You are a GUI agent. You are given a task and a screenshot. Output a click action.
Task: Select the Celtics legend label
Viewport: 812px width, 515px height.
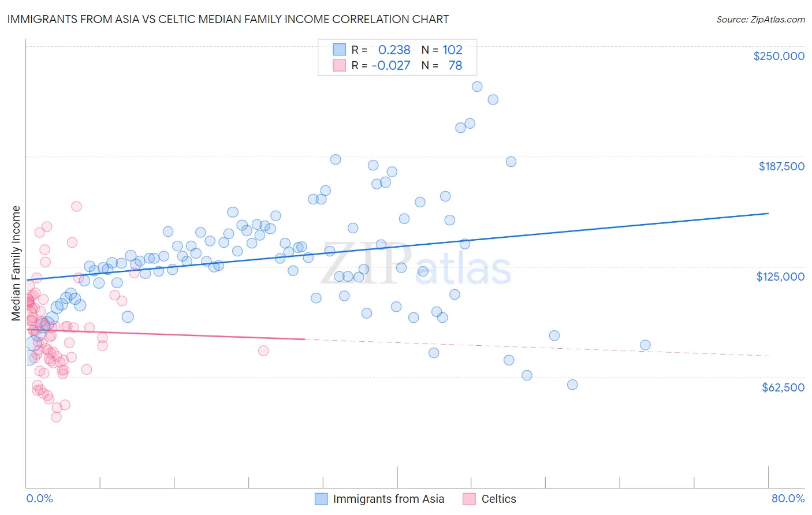pos(499,499)
